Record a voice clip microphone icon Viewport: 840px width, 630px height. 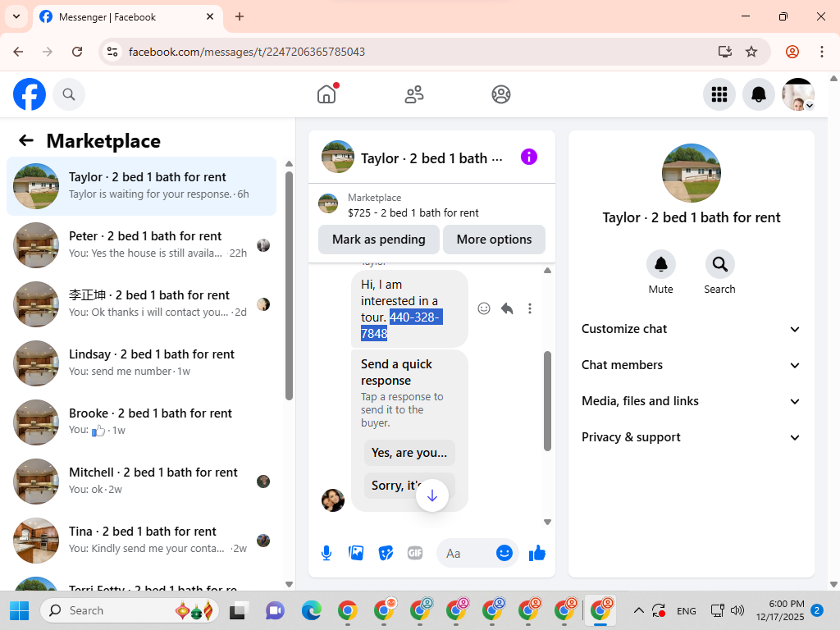(326, 553)
